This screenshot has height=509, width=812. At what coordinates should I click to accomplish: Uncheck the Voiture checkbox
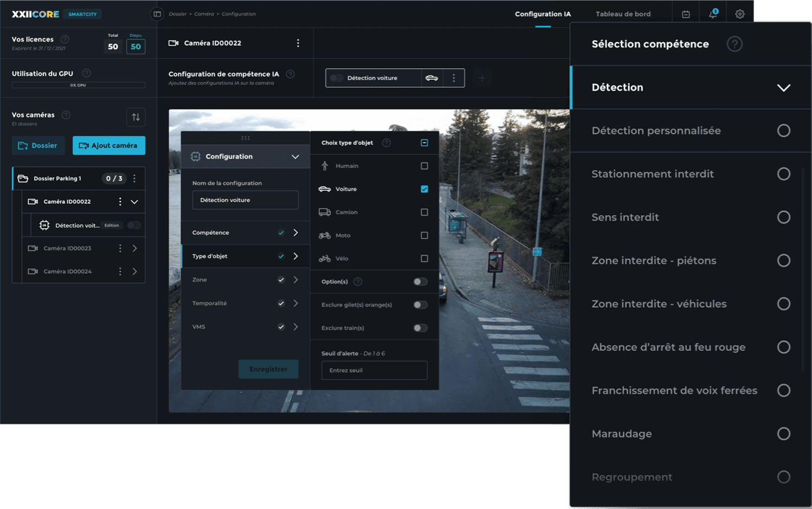[x=424, y=189]
